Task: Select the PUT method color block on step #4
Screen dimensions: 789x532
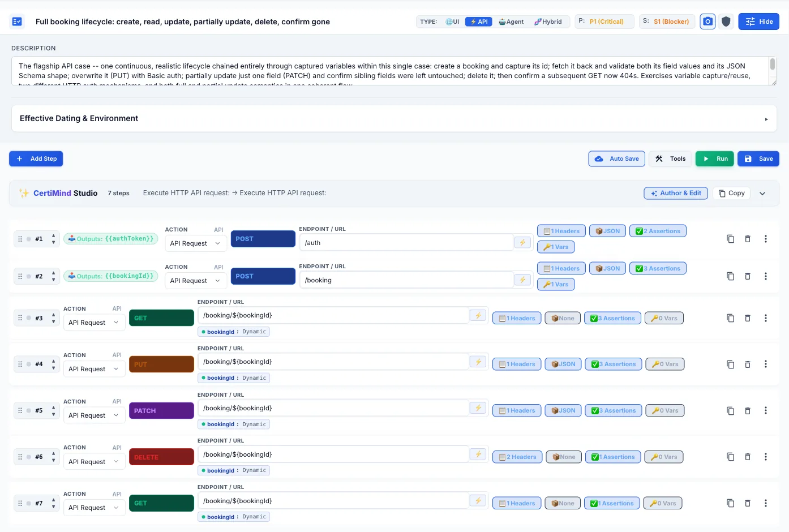Action: (x=161, y=364)
